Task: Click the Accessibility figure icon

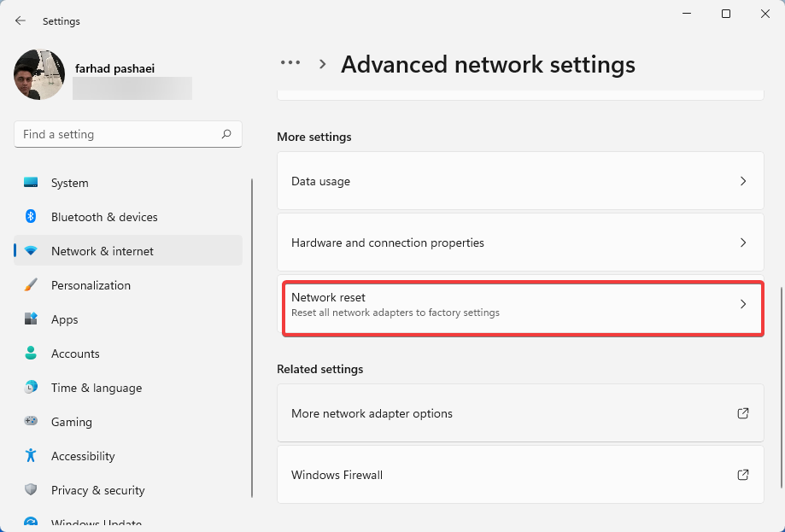Action: 31,456
